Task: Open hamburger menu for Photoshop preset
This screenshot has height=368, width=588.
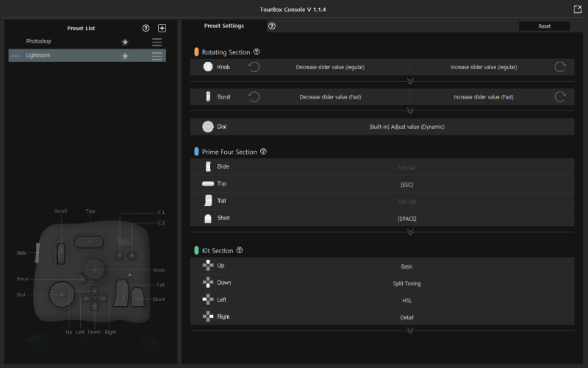Action: point(157,42)
